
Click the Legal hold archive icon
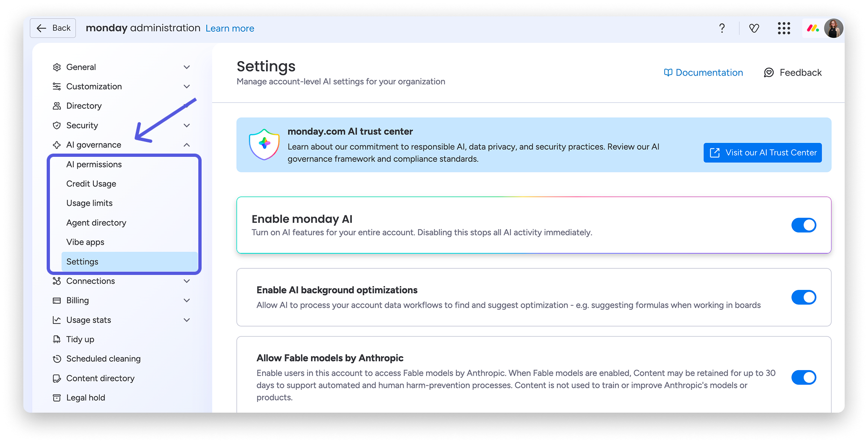pos(57,398)
